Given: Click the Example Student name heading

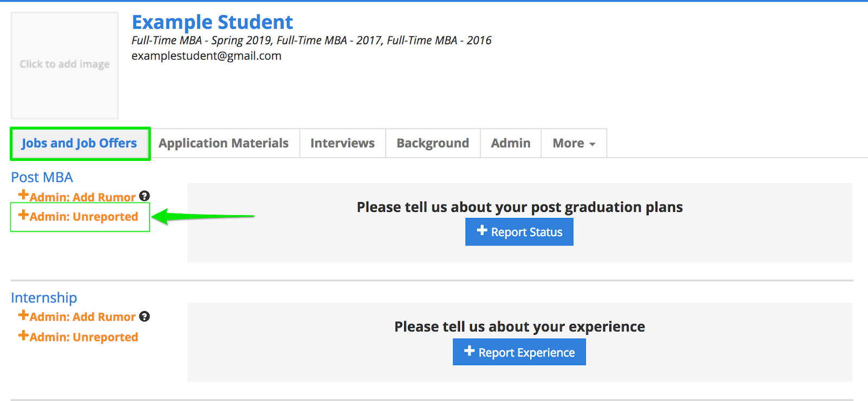Looking at the screenshot, I should pos(212,22).
